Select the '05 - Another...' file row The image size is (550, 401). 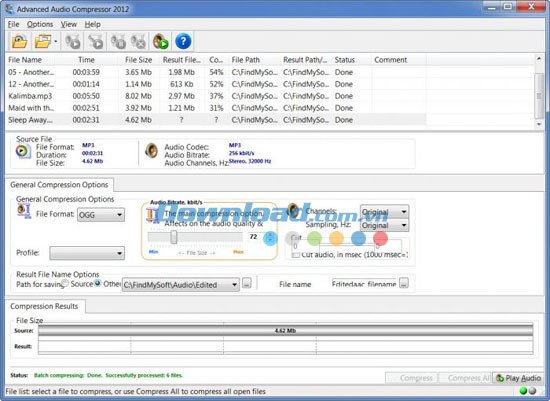[216, 72]
